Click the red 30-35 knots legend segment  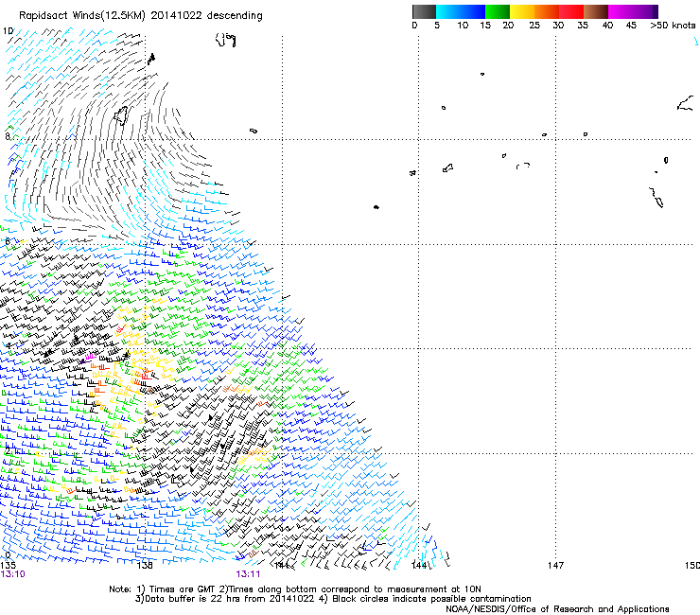tap(571, 11)
